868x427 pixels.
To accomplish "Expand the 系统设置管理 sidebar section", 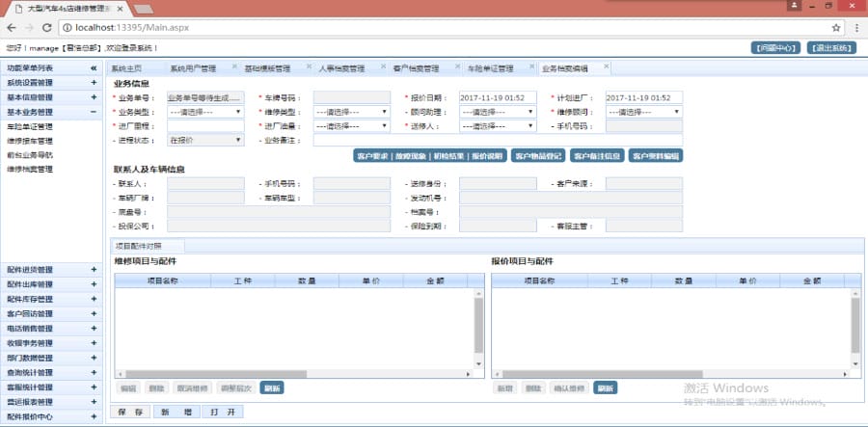I will point(94,83).
